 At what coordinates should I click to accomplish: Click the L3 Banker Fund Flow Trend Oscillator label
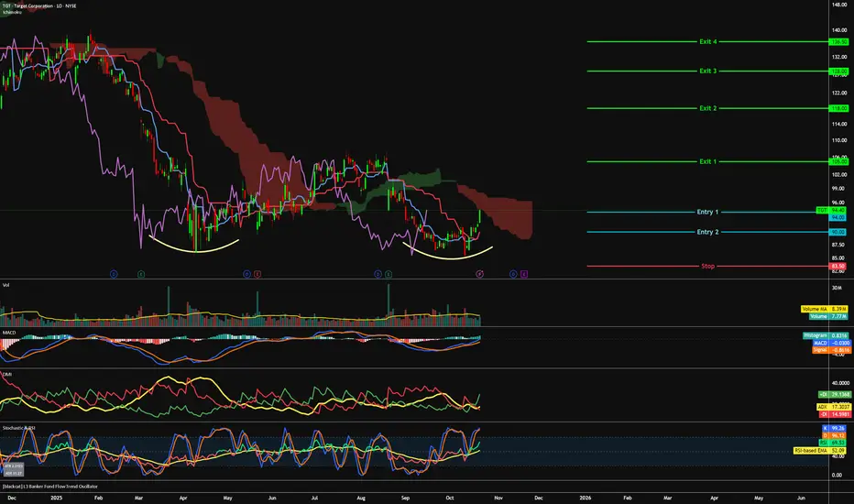[x=50, y=486]
